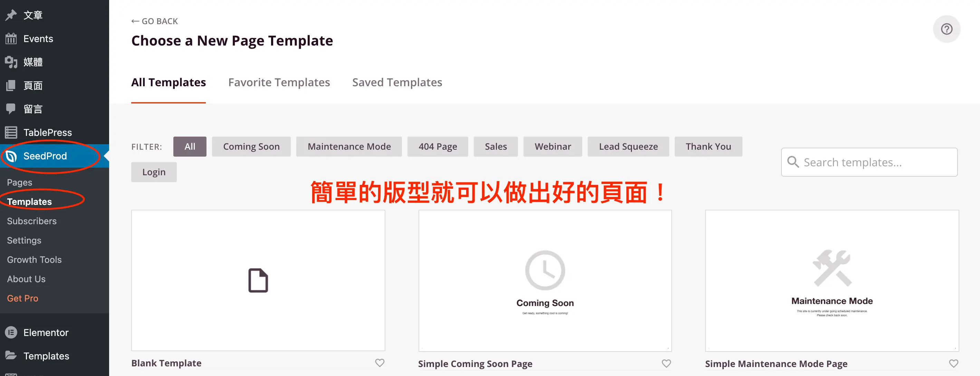Image resolution: width=980 pixels, height=376 pixels.
Task: Filter by Webinar templates
Action: 553,146
